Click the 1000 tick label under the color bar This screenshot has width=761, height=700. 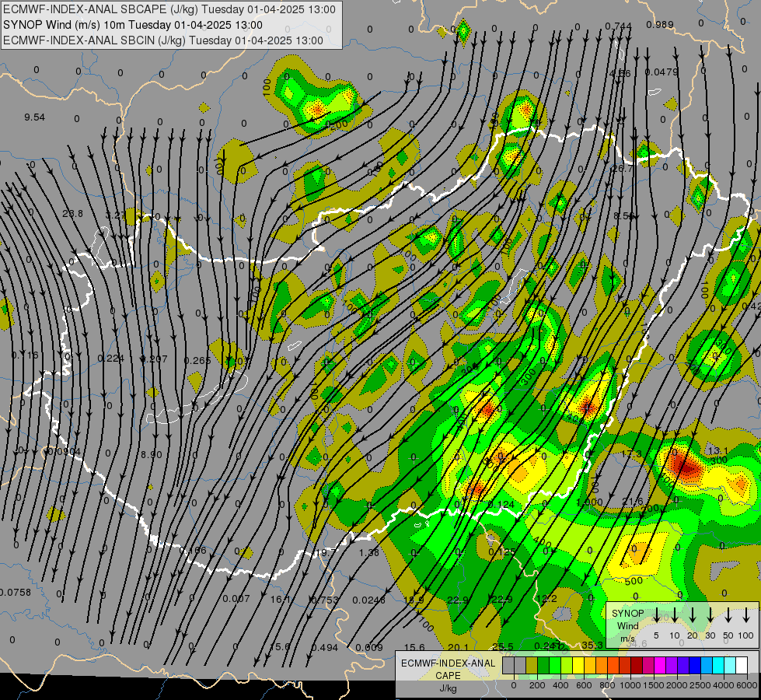(x=630, y=685)
